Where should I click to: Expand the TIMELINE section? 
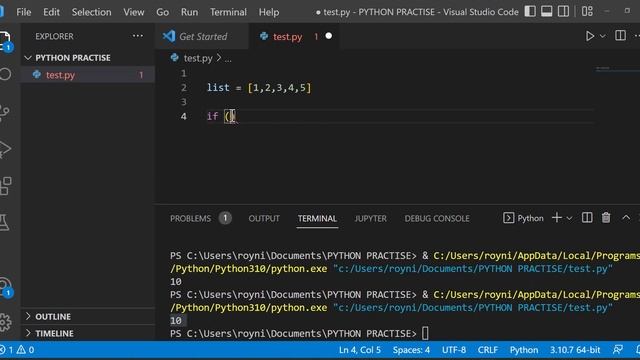click(88, 333)
